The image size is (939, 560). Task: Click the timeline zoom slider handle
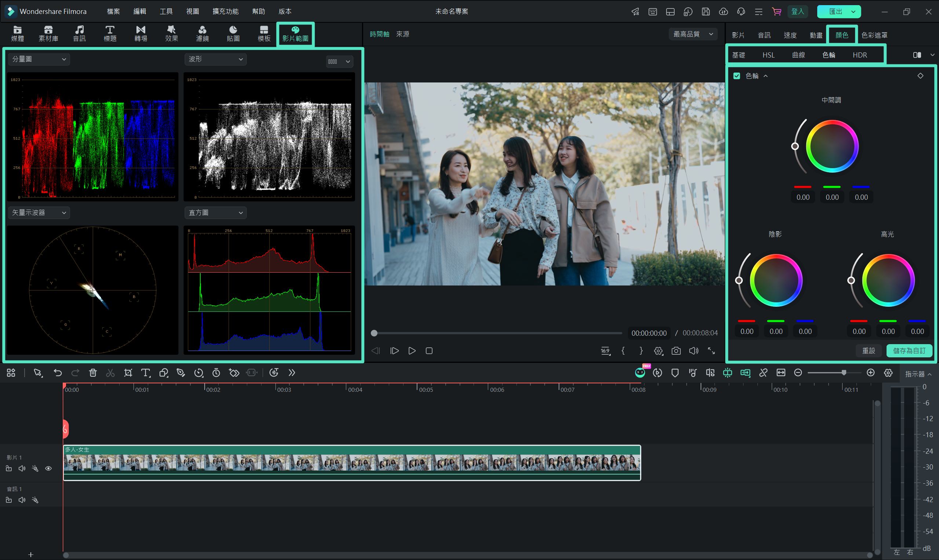point(844,373)
